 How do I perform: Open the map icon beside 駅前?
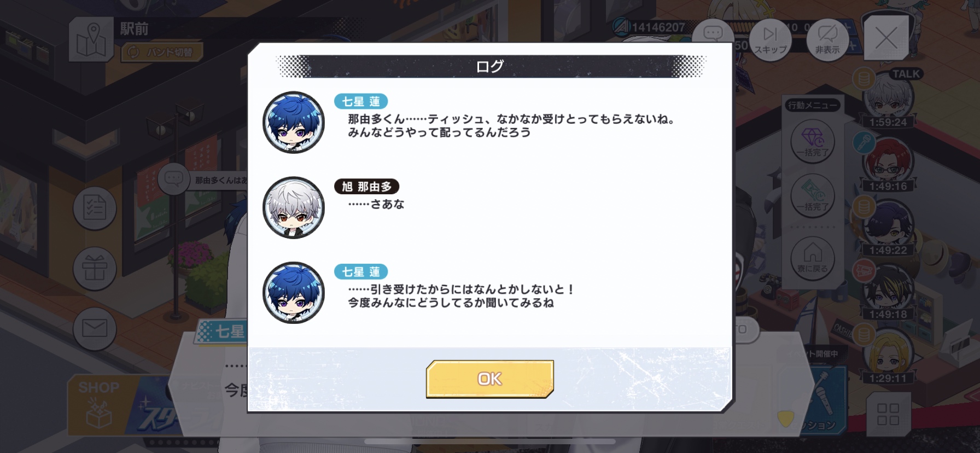pos(91,40)
